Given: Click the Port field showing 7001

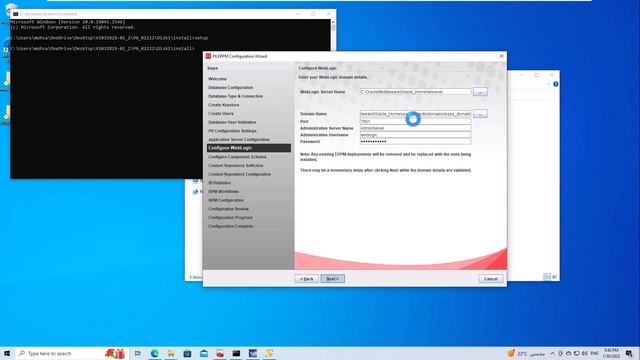Looking at the screenshot, I should pos(415,122).
